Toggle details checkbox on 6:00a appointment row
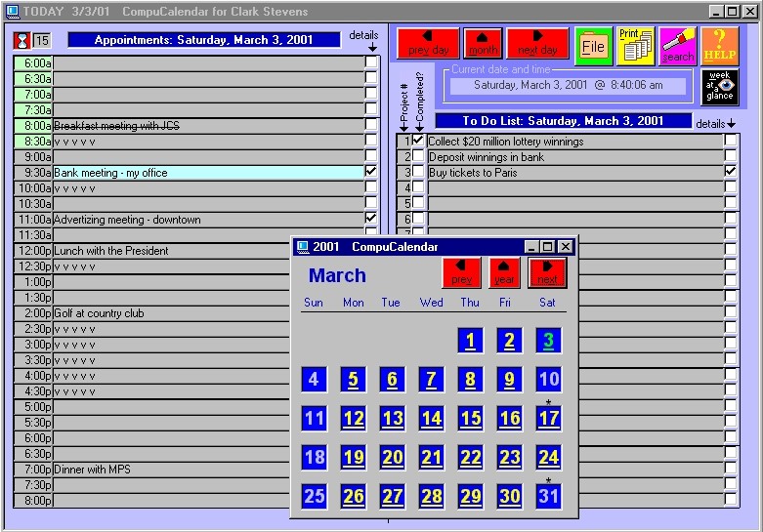The width and height of the screenshot is (763, 532). pyautogui.click(x=371, y=62)
